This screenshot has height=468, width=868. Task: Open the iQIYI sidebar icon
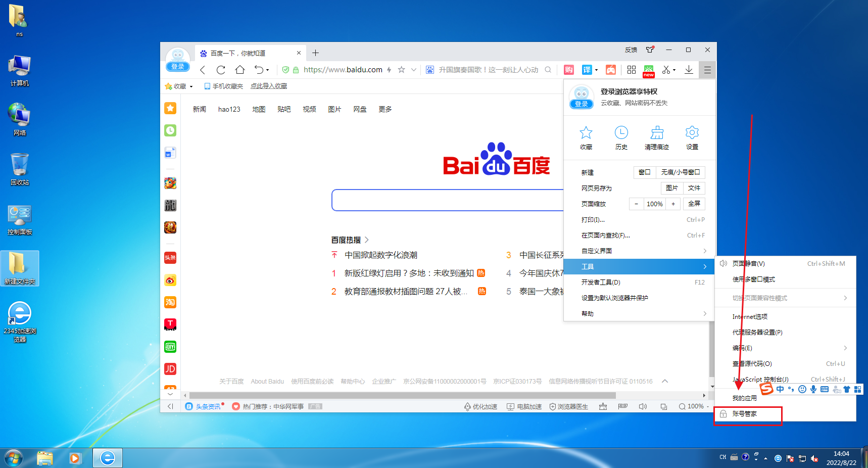click(170, 347)
